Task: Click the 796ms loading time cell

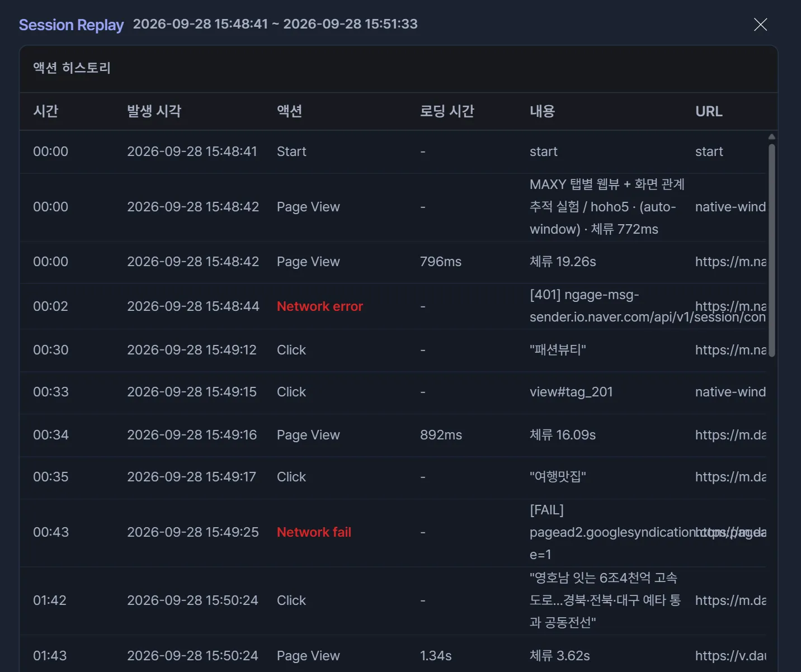Action: click(441, 262)
